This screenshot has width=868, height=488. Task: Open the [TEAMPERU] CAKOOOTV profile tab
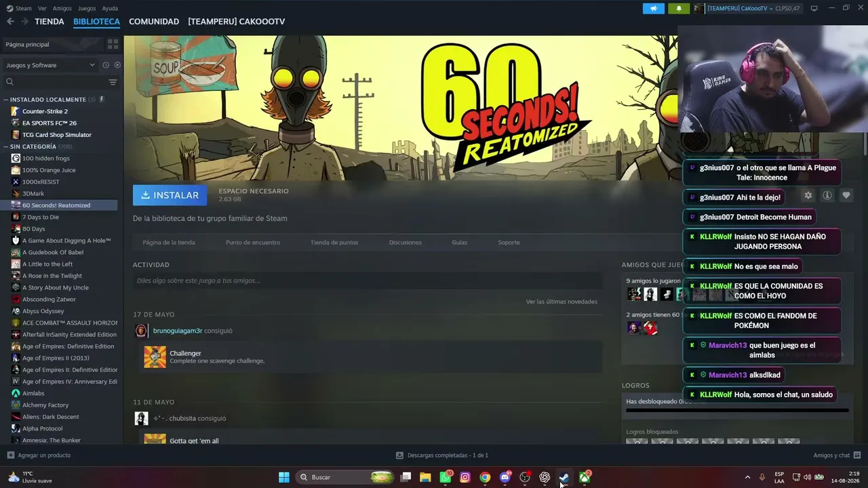[x=237, y=22]
